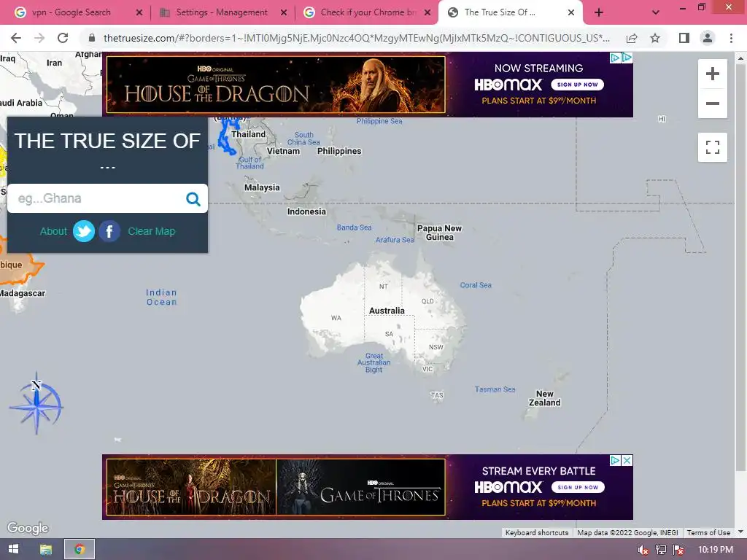Select The True Size Of tab
This screenshot has height=560, width=747.
coord(500,12)
